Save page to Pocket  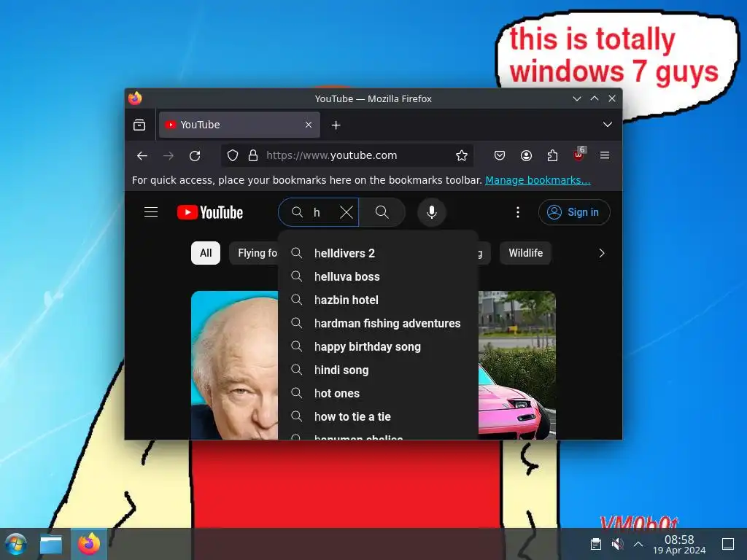coord(499,156)
